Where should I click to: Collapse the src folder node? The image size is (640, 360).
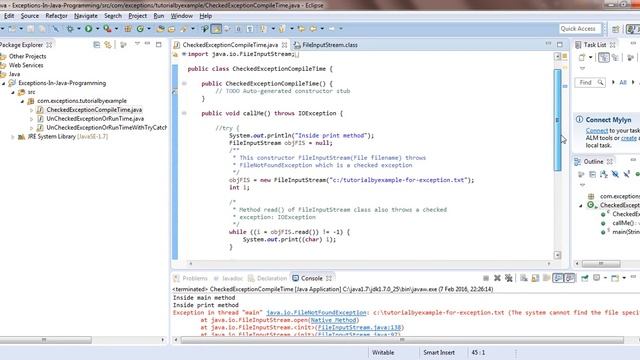pos(13,92)
